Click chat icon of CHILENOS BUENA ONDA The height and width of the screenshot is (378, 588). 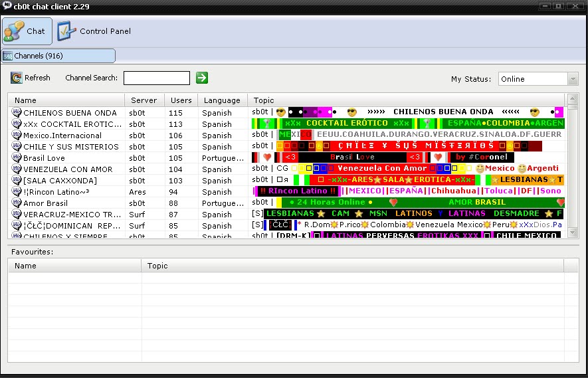coord(17,112)
